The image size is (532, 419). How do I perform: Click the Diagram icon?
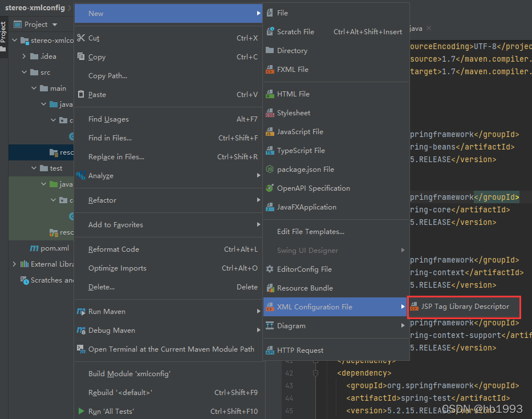click(270, 325)
